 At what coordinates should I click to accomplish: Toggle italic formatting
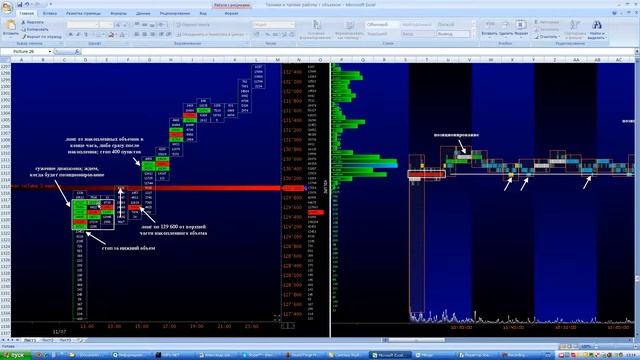(x=78, y=35)
